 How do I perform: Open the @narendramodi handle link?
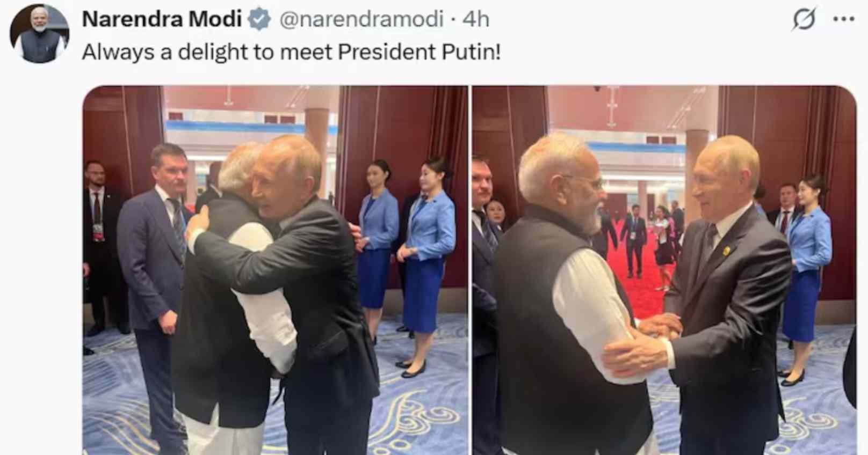(x=361, y=19)
